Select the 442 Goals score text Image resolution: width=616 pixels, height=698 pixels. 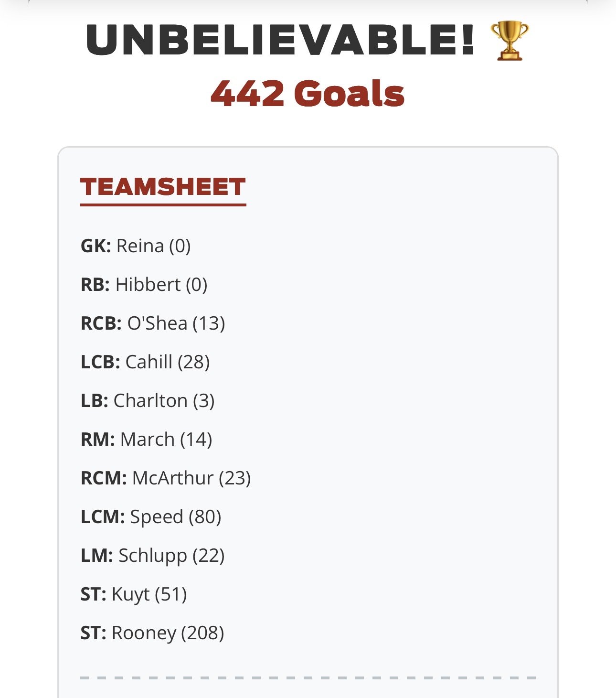coord(308,93)
